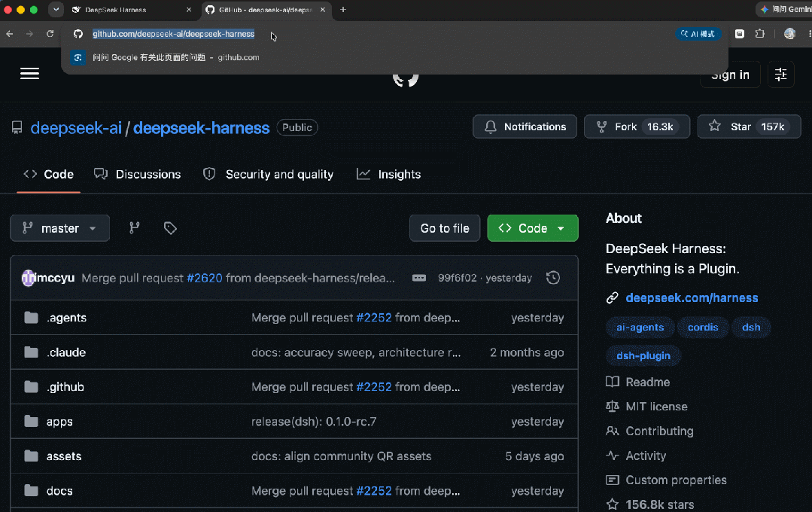812x512 pixels.
Task: Click the .claude folder icon
Action: coord(31,352)
